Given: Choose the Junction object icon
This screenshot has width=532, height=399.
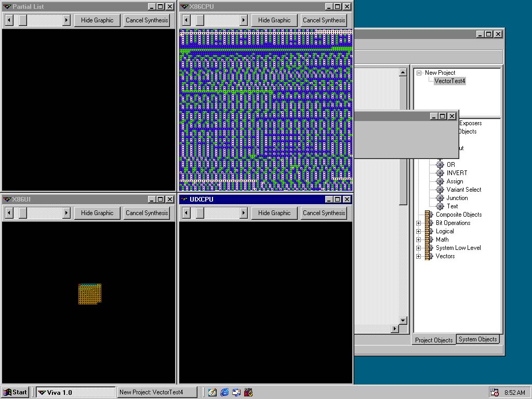Looking at the screenshot, I should tap(440, 198).
